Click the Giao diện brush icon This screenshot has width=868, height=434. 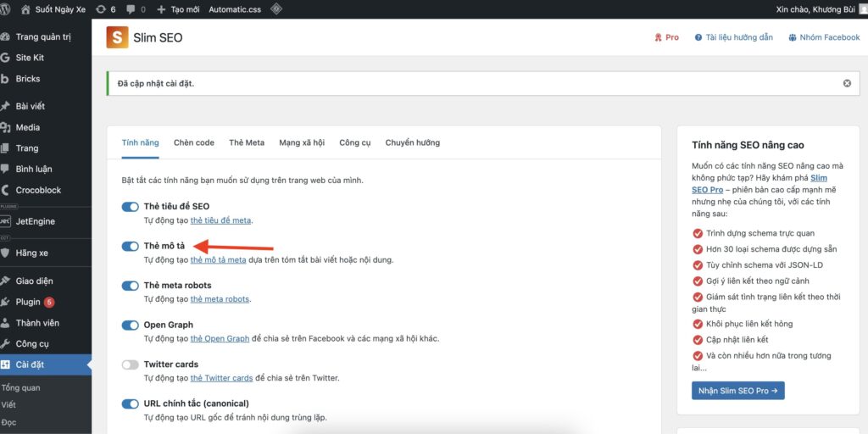tap(5, 281)
